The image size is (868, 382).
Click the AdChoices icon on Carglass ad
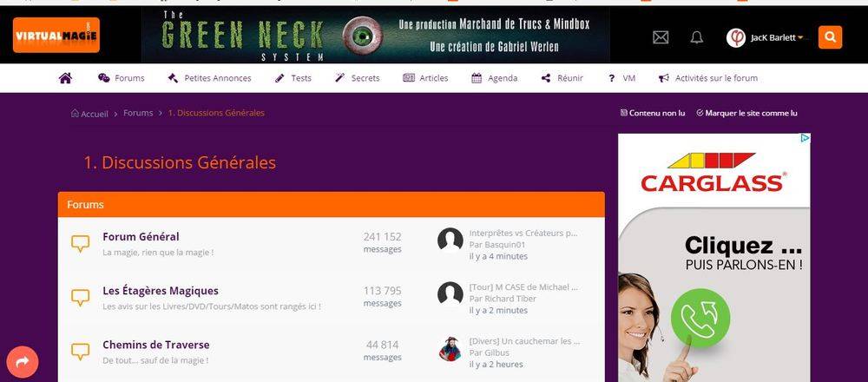point(806,138)
